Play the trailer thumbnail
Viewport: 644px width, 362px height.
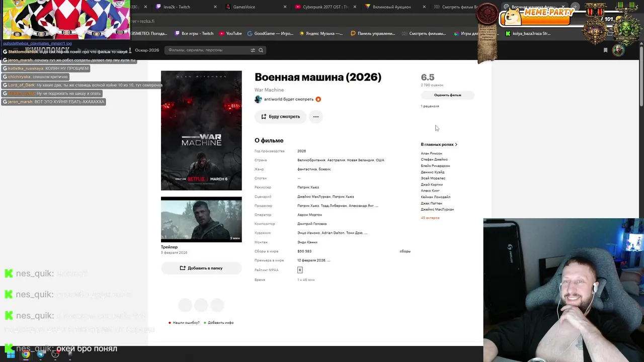201,220
